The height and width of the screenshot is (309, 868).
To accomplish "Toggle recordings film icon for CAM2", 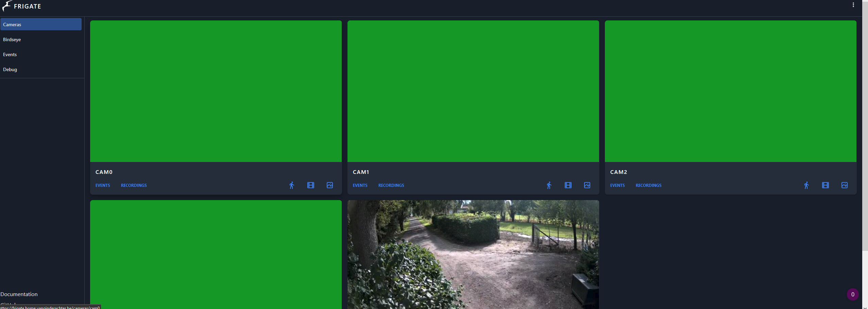I will point(826,185).
